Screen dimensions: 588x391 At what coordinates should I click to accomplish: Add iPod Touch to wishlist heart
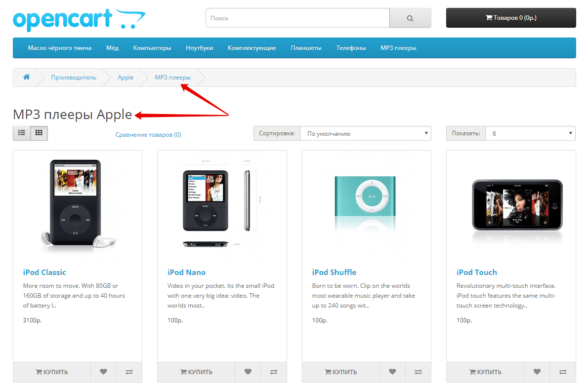537,372
